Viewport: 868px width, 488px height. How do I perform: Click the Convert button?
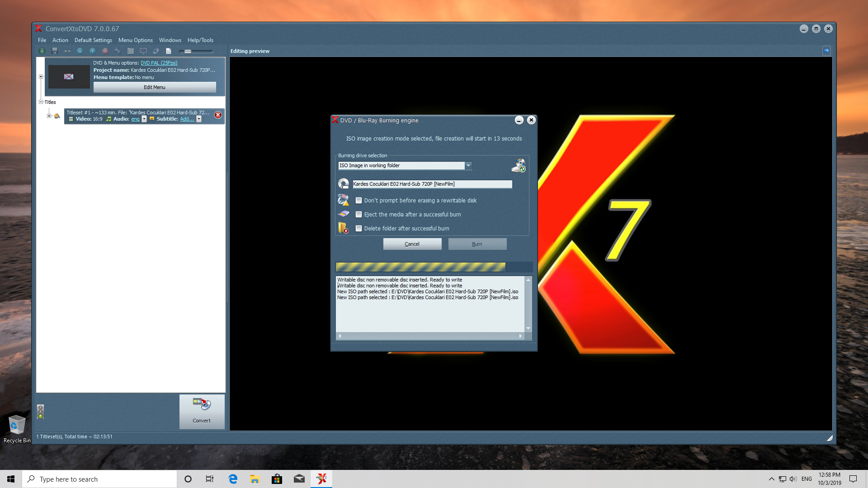[202, 412]
